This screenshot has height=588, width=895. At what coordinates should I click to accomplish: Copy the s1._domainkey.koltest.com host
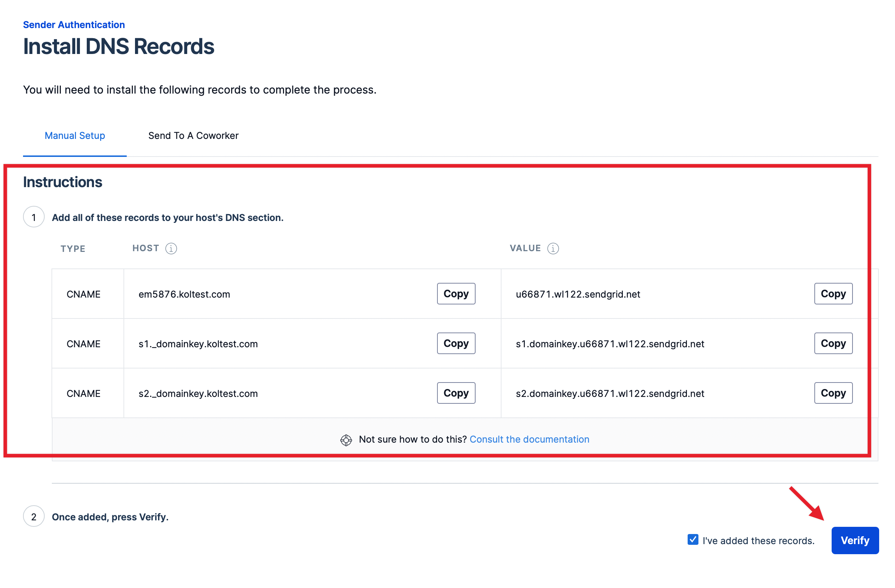(x=456, y=343)
